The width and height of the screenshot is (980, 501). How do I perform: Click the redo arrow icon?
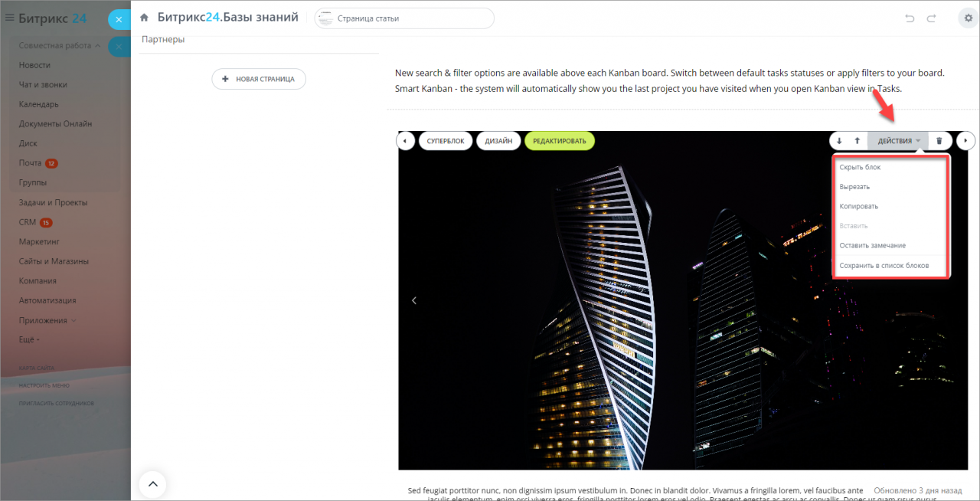(932, 18)
